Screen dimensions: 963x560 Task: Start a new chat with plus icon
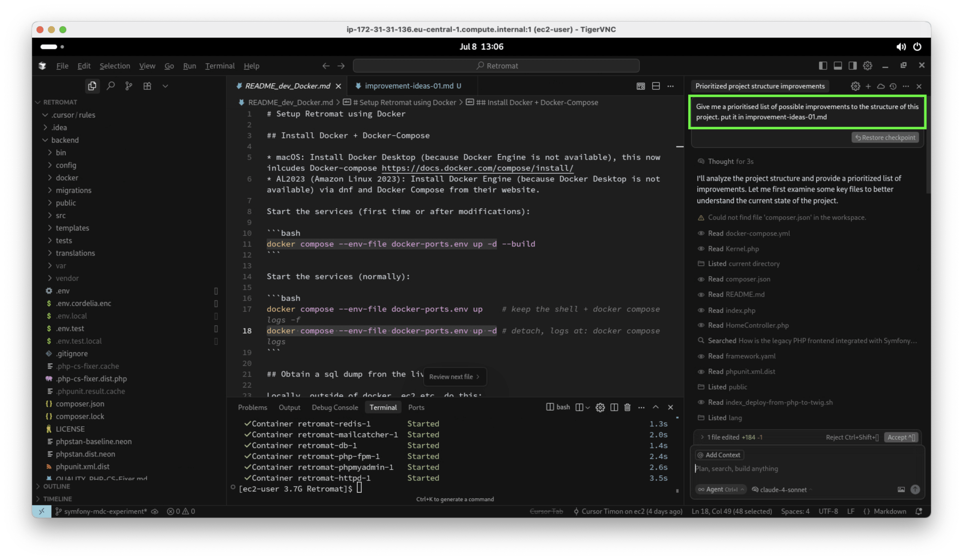click(x=868, y=86)
